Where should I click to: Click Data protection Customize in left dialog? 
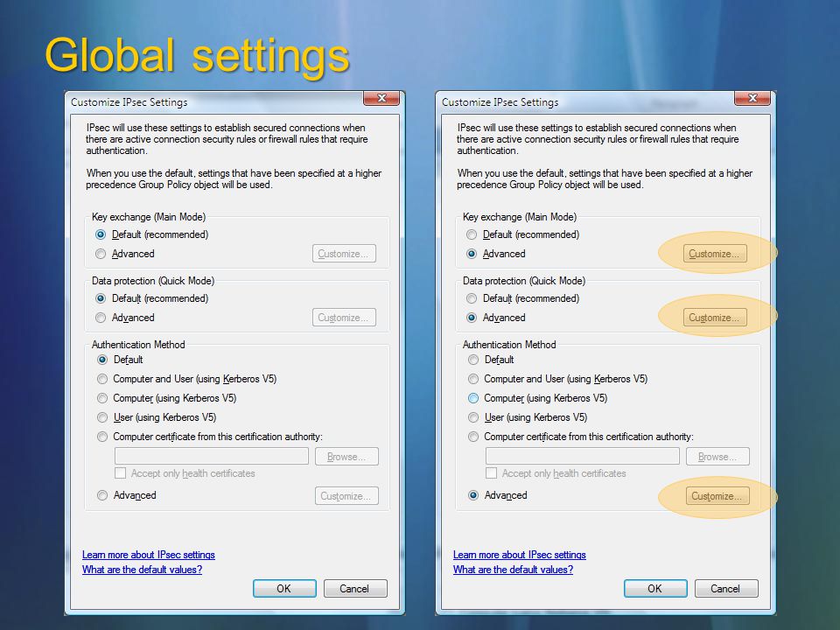pos(344,318)
